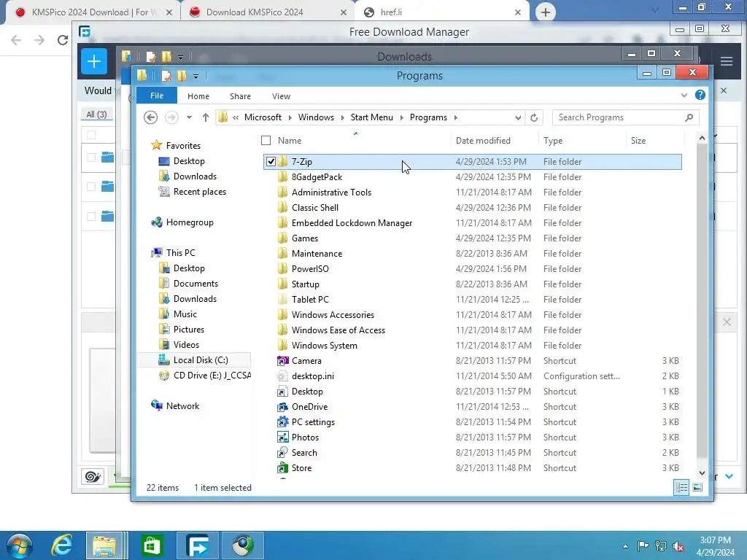Add new download in Free Download Manager
This screenshot has height=560, width=747.
pos(94,61)
